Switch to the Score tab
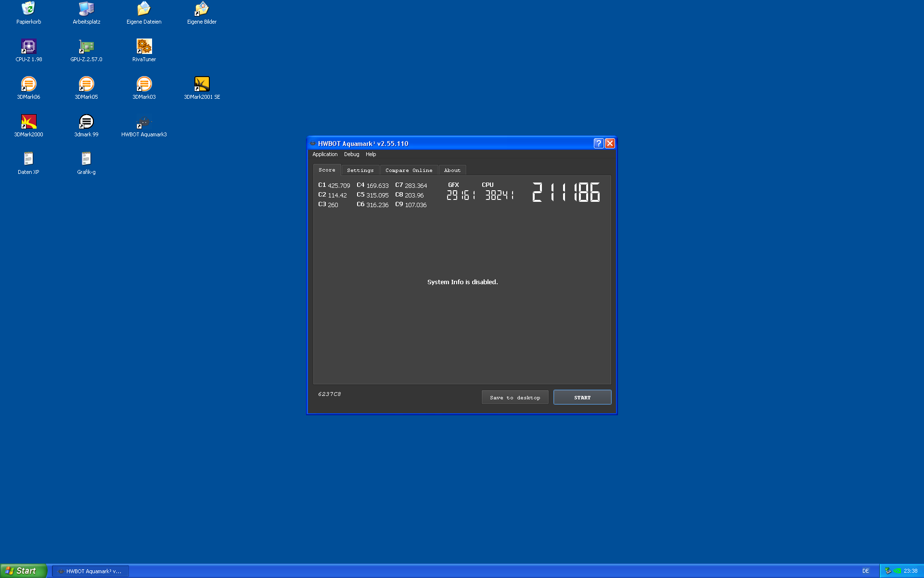The image size is (924, 578). pos(327,170)
